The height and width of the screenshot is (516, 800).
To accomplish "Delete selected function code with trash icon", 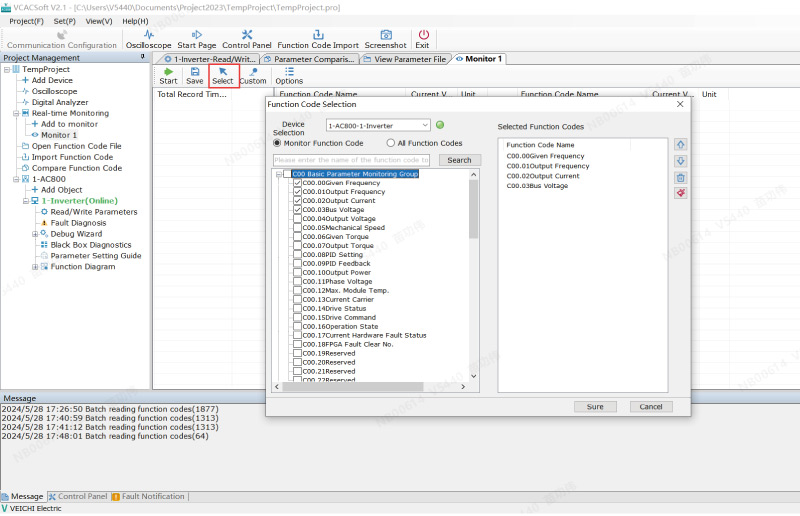I will click(681, 177).
